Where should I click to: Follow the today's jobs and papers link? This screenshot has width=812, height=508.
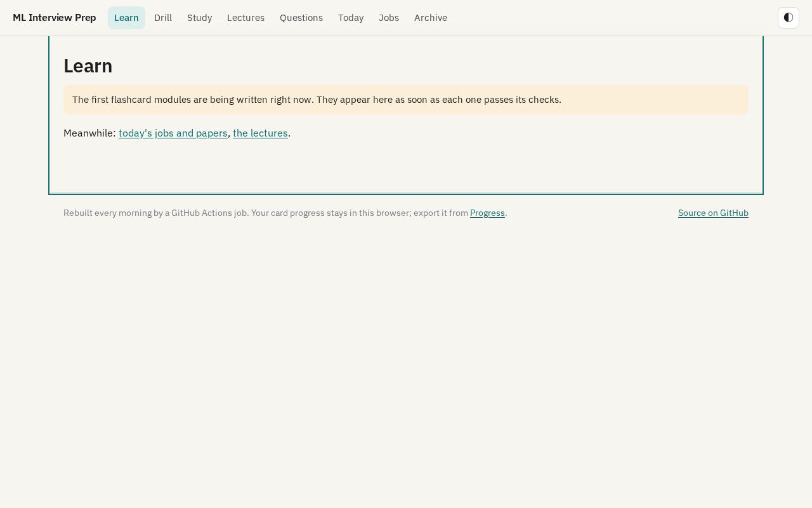tap(173, 133)
